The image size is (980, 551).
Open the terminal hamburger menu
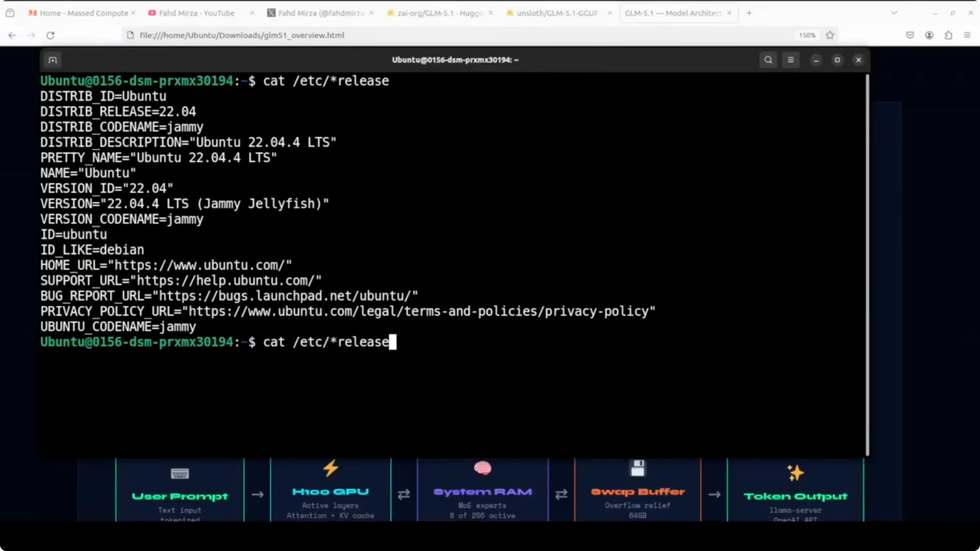coord(791,60)
